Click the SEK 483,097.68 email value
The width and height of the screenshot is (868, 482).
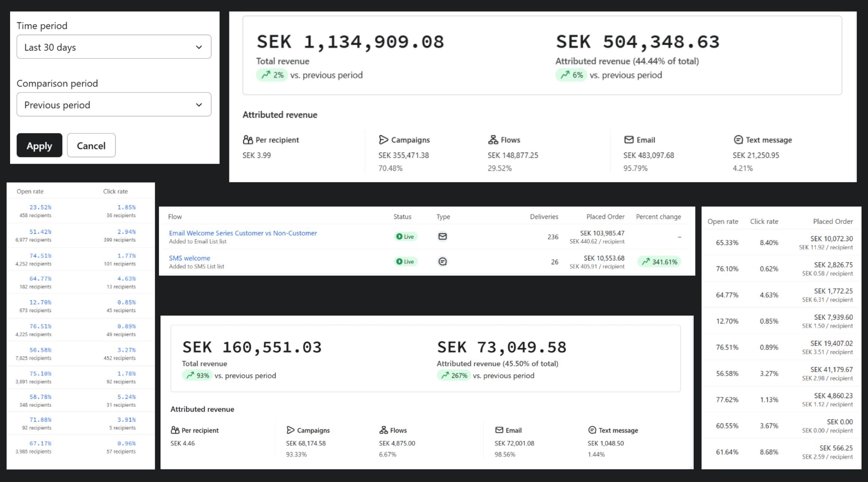648,155
